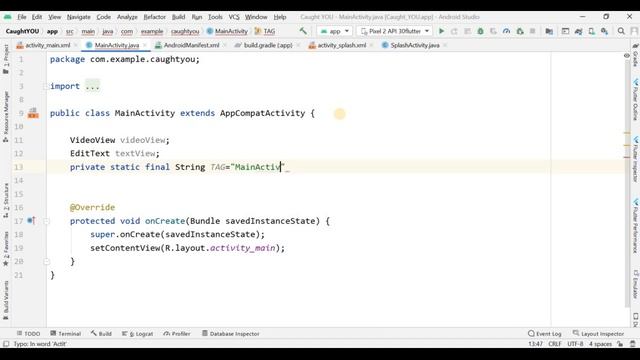Open the Profile app gauge icon
Image resolution: width=640 pixels, height=360 pixels.
click(507, 31)
